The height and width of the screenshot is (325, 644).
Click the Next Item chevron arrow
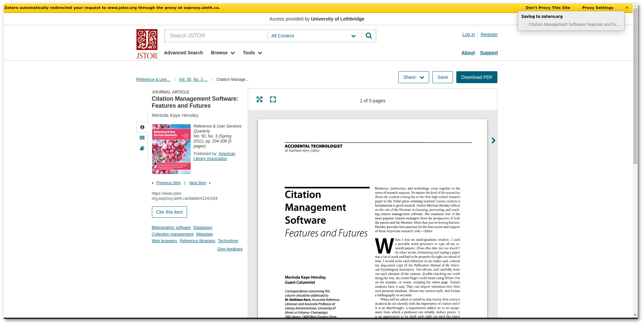[x=210, y=183]
